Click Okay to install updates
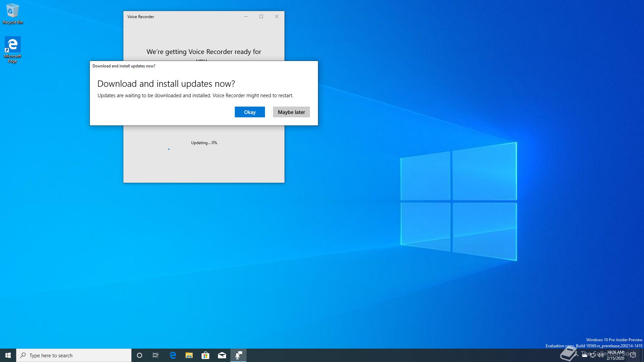Viewport: 644px width, 362px height. point(250,112)
